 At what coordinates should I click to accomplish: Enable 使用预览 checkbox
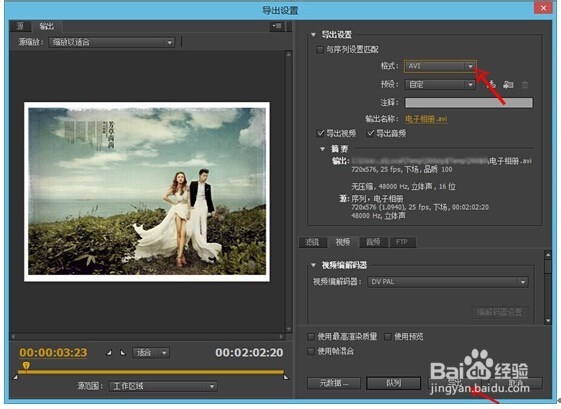point(387,337)
